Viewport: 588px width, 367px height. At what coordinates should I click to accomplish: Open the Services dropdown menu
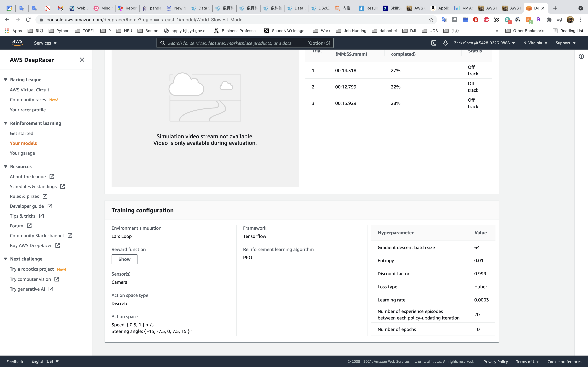click(x=45, y=43)
